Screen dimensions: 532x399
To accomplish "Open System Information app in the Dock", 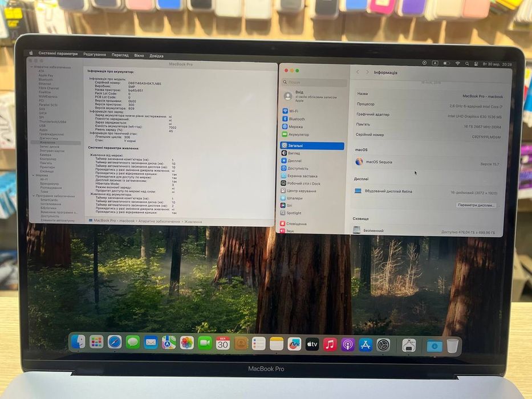I will pos(409,345).
